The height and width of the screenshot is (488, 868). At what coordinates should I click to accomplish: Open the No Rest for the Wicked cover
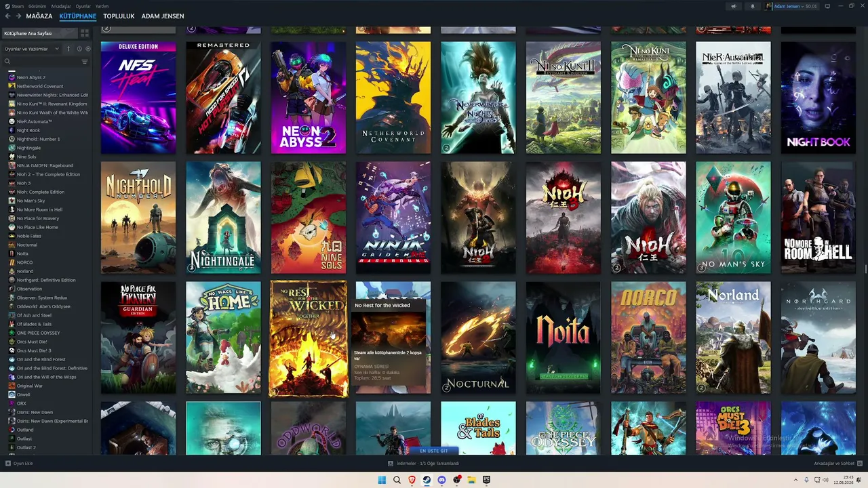tap(309, 339)
